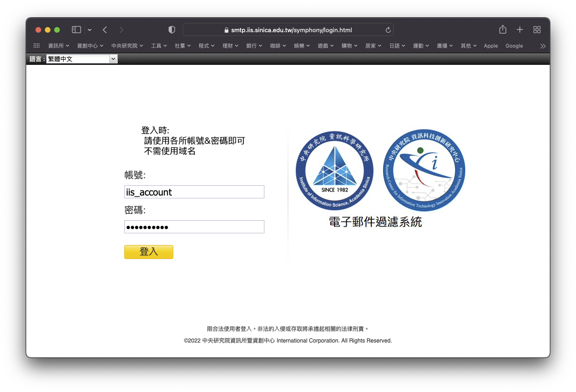The height and width of the screenshot is (392, 576).
Task: Open the 遊戲 bookmarks folder
Action: [326, 46]
